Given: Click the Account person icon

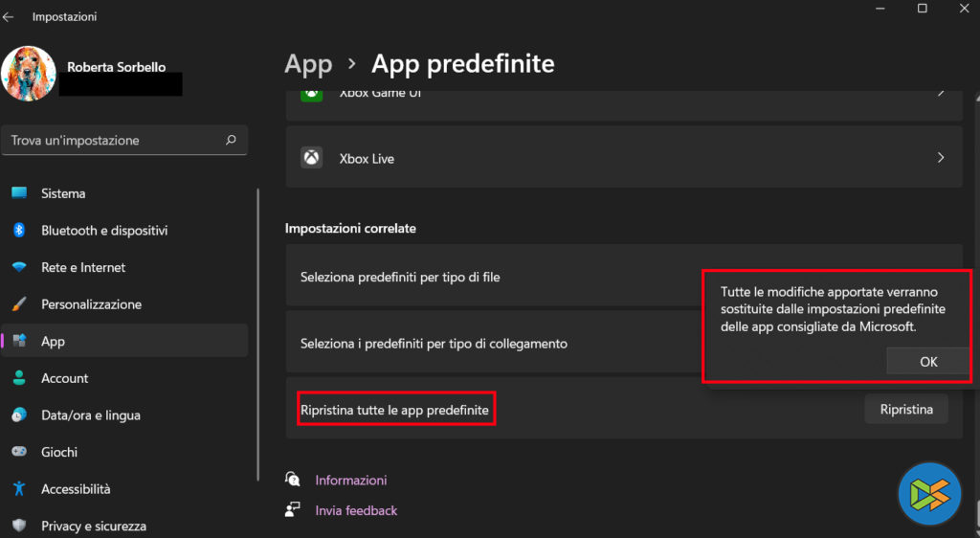Looking at the screenshot, I should [x=19, y=378].
